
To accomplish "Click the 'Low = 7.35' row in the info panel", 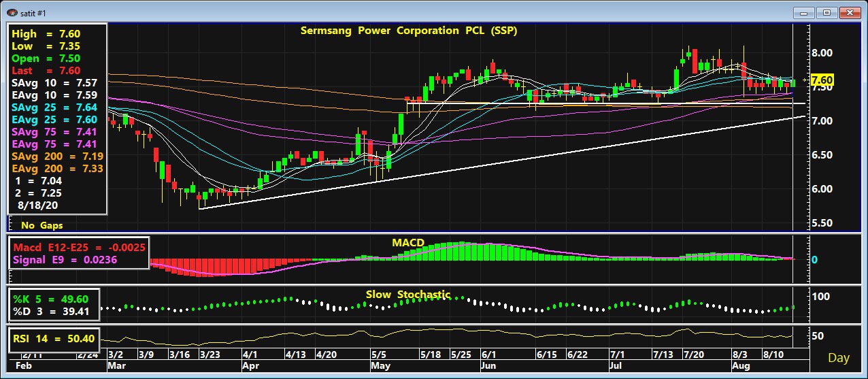I will pyautogui.click(x=46, y=46).
